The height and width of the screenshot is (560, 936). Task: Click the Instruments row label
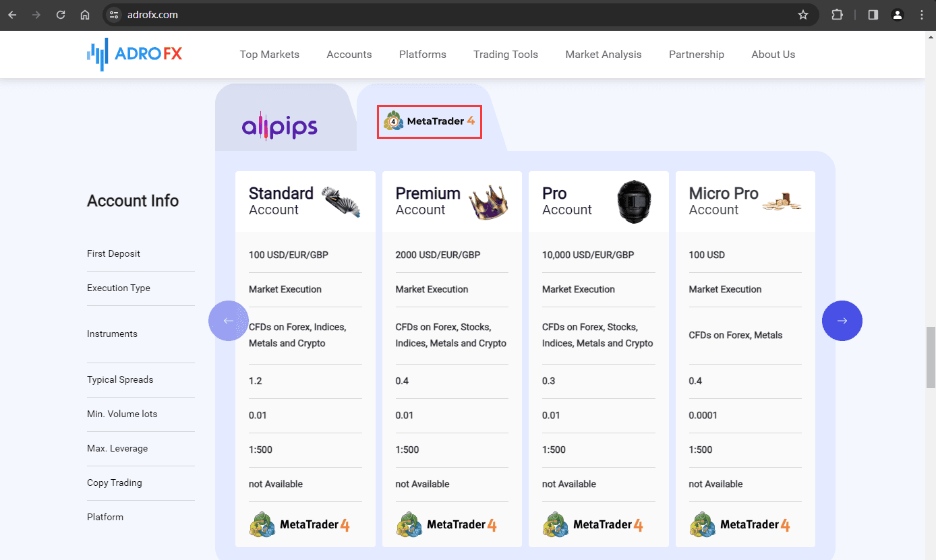112,334
